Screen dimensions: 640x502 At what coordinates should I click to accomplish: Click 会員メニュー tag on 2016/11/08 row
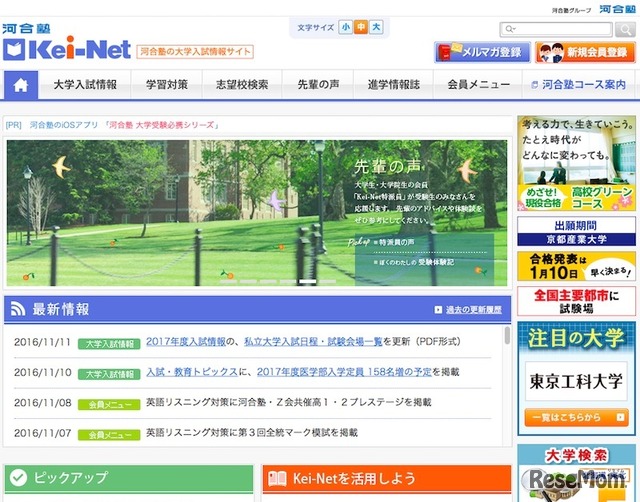[109, 405]
